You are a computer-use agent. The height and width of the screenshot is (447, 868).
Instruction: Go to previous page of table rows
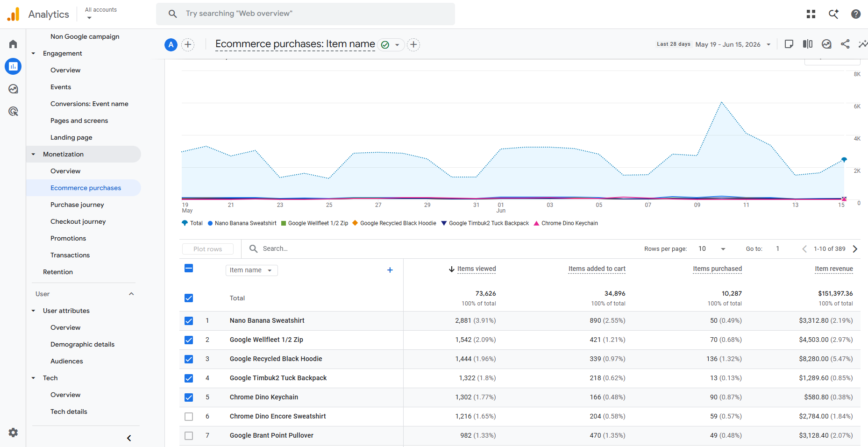coord(804,249)
